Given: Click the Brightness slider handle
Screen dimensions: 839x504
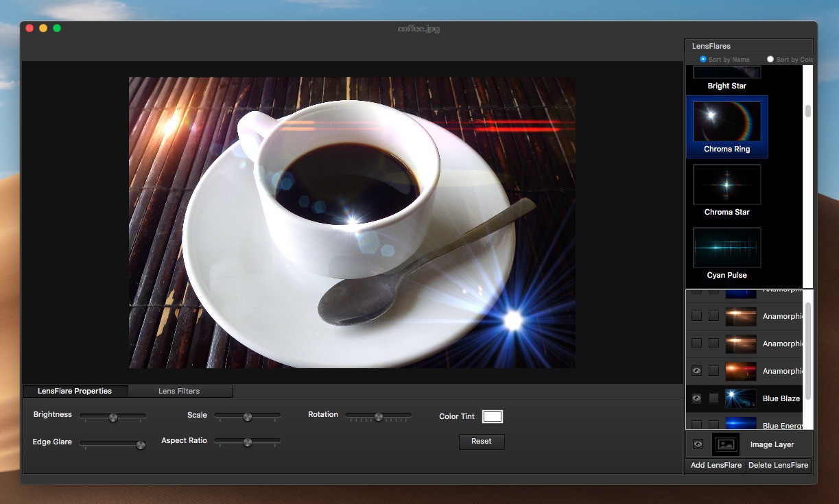Looking at the screenshot, I should coord(113,417).
